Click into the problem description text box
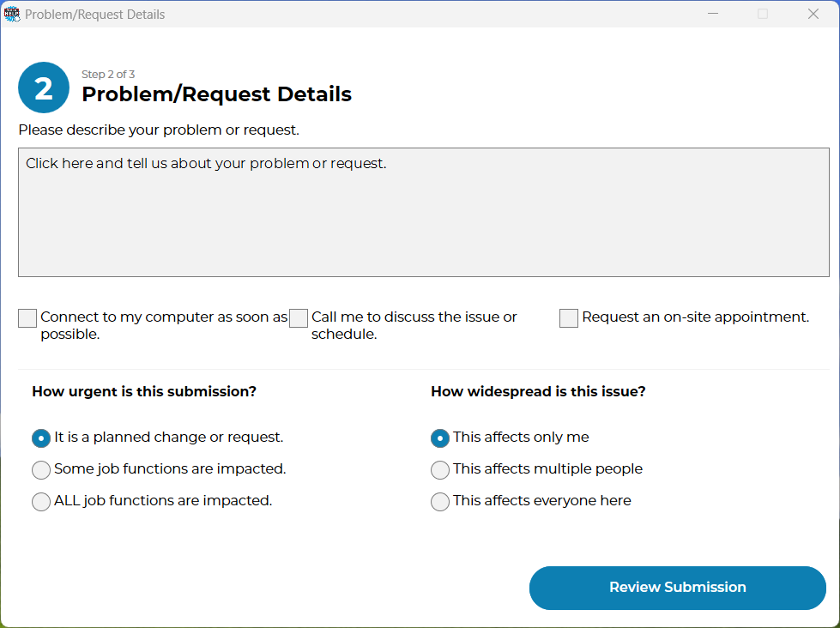 pyautogui.click(x=423, y=212)
